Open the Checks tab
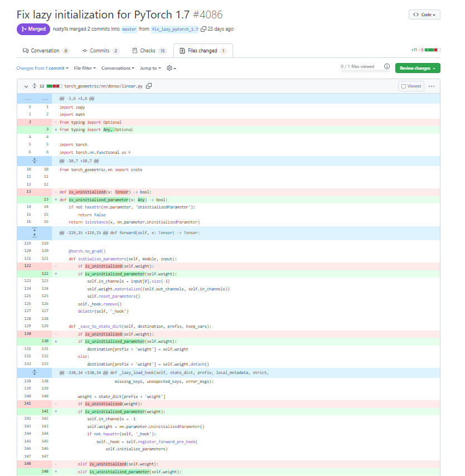The image size is (465, 476). click(146, 50)
